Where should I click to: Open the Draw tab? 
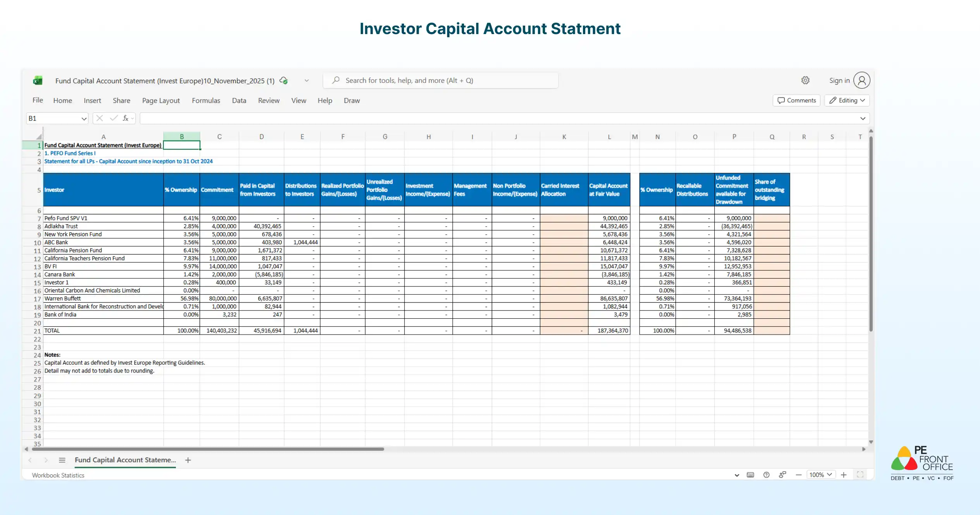coord(352,101)
